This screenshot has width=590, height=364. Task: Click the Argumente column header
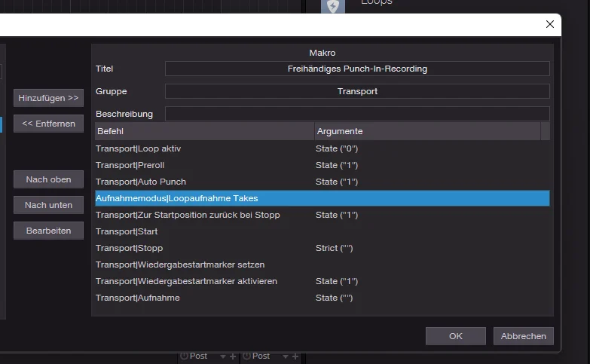427,131
